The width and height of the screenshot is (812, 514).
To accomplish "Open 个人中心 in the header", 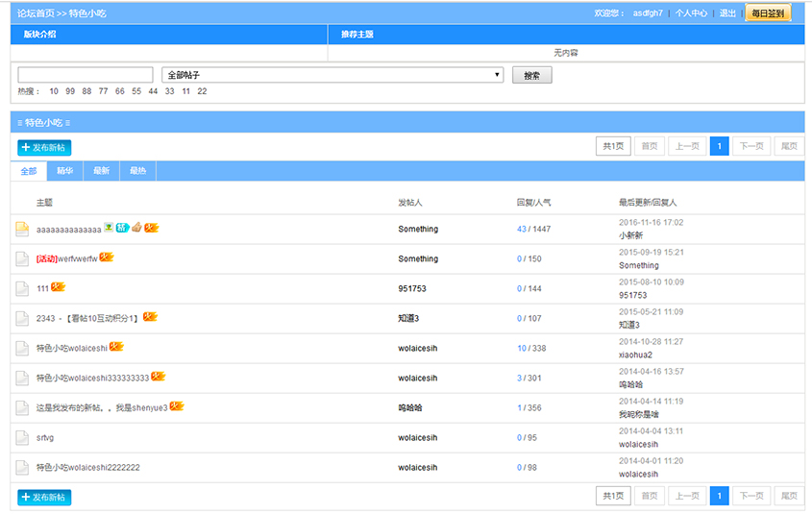I will pos(691,12).
